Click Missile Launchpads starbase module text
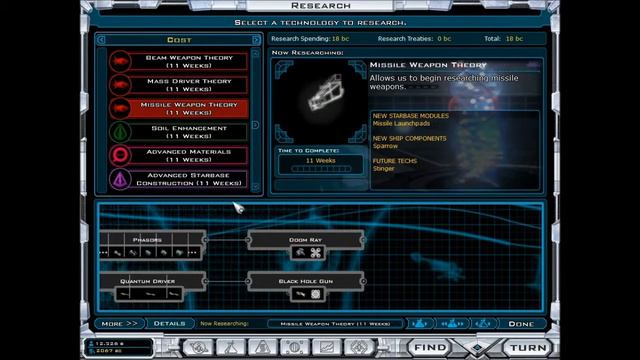 pos(401,123)
